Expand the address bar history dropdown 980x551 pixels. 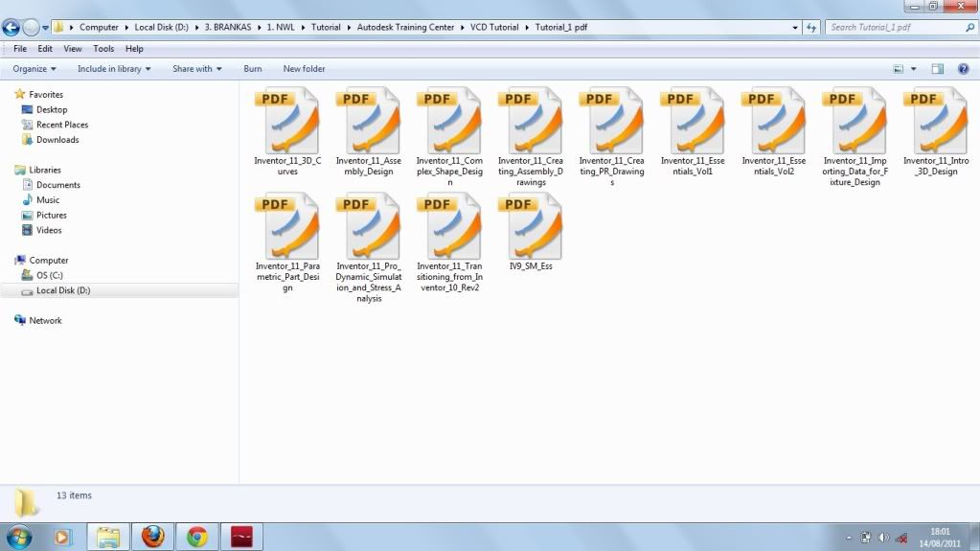795,28
